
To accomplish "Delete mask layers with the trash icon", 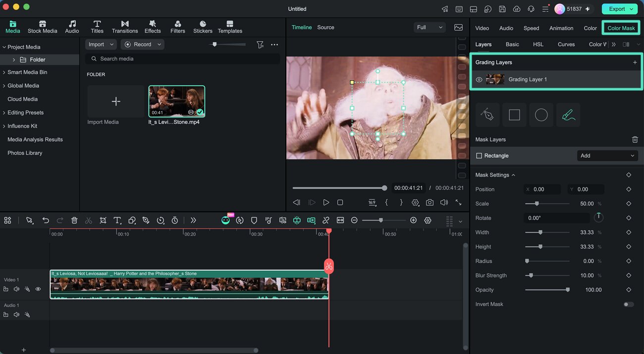I will pyautogui.click(x=635, y=140).
